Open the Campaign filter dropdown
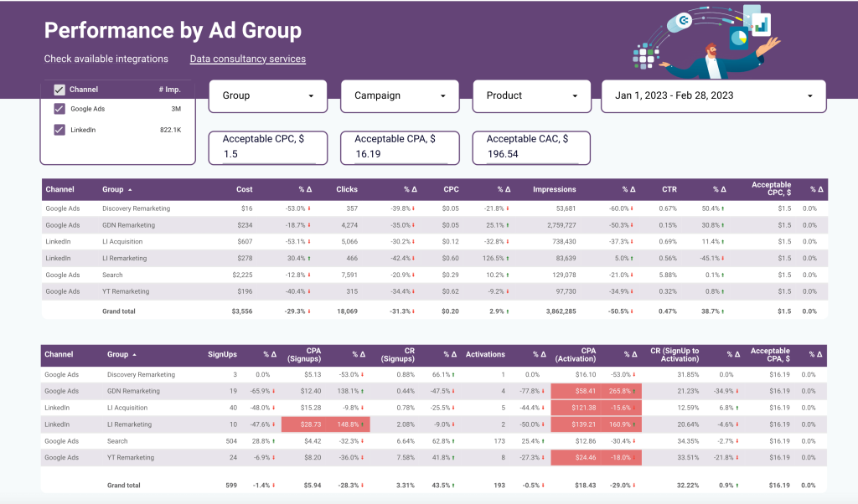This screenshot has height=504, width=858. pos(400,95)
